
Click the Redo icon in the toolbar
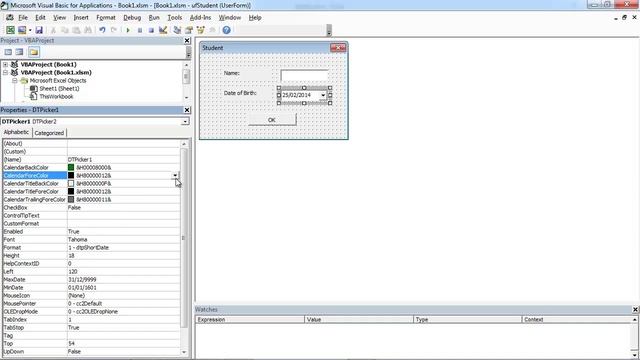pos(114,30)
